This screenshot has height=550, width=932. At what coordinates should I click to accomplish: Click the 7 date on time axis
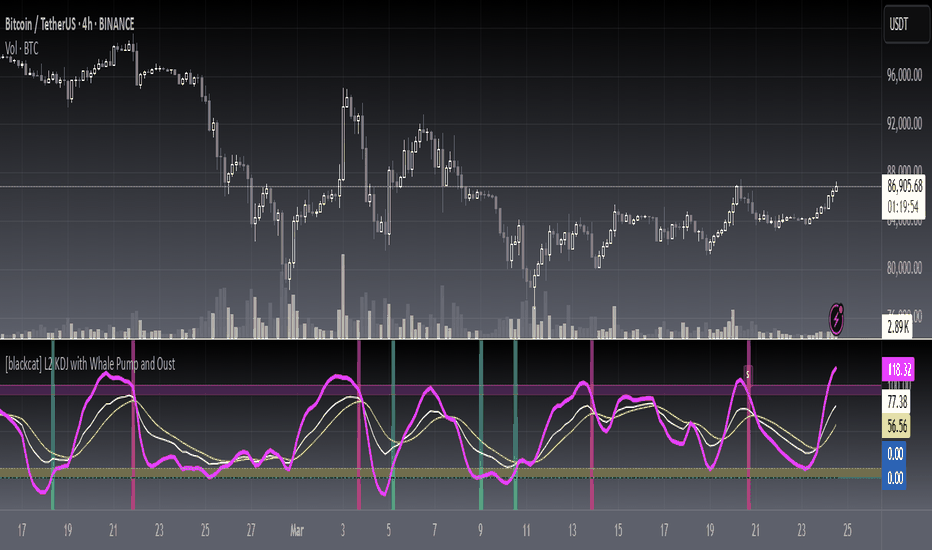[x=434, y=530]
